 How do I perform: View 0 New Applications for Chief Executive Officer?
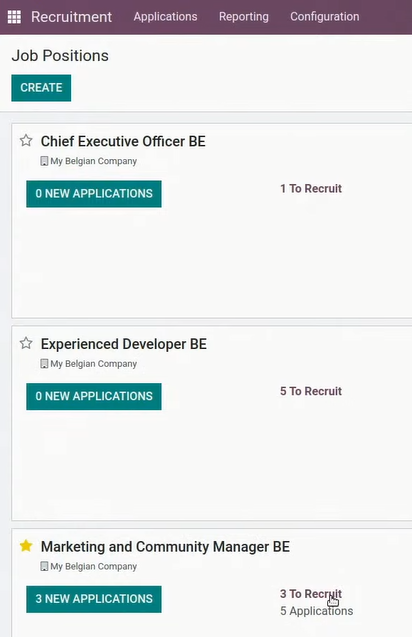[x=94, y=194]
